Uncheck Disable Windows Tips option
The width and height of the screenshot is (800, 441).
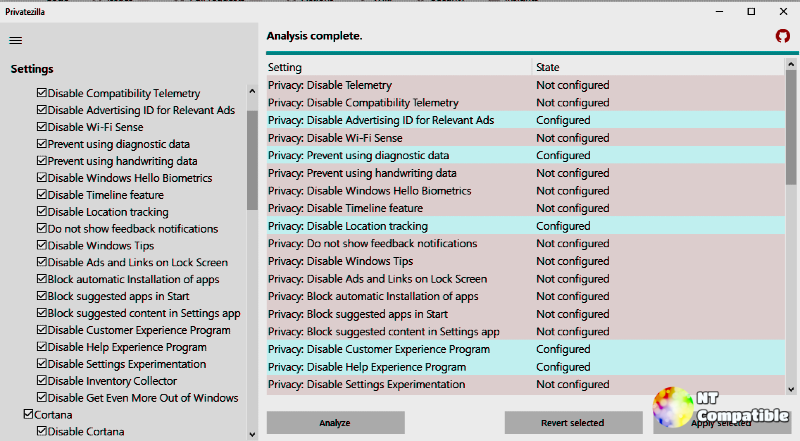(42, 246)
